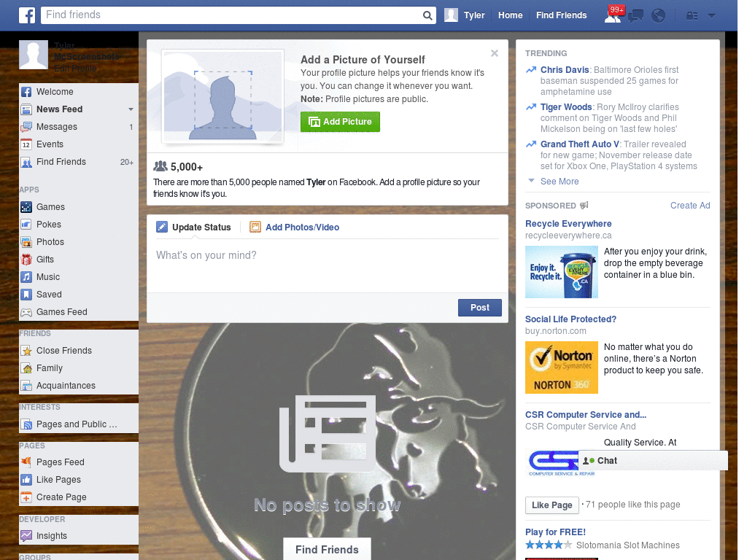The height and width of the screenshot is (560, 747).
Task: Open friend requests icon with 99+ badge
Action: pyautogui.click(x=613, y=15)
